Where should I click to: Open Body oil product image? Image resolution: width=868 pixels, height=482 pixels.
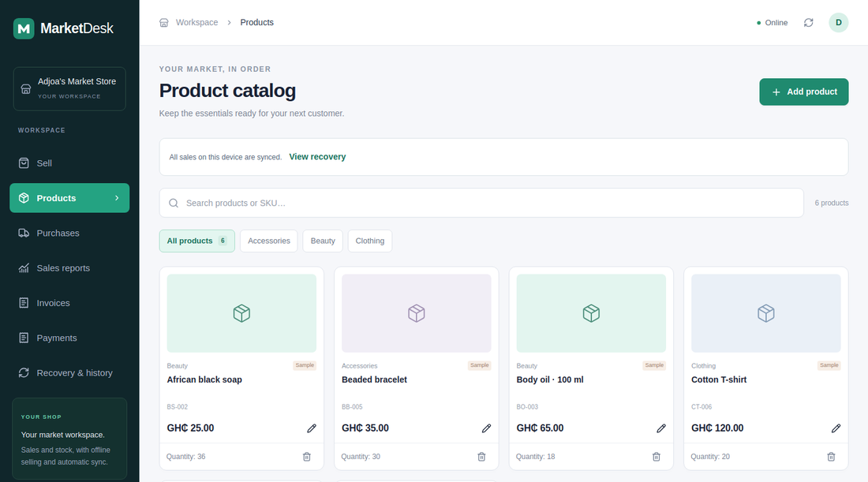pyautogui.click(x=591, y=313)
